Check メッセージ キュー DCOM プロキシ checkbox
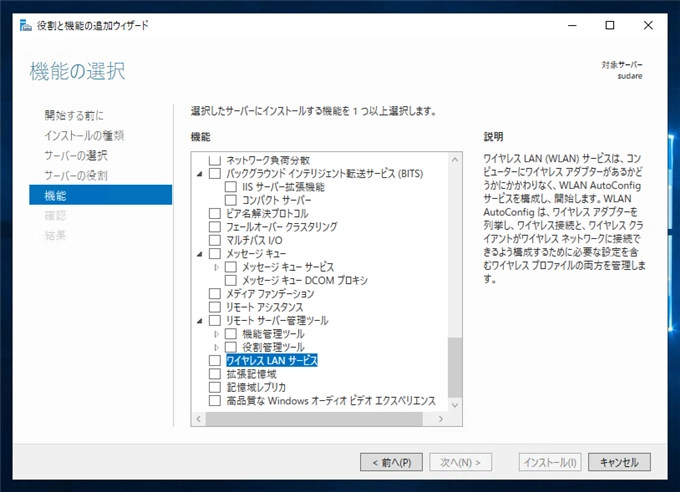The height and width of the screenshot is (492, 680). [x=231, y=280]
